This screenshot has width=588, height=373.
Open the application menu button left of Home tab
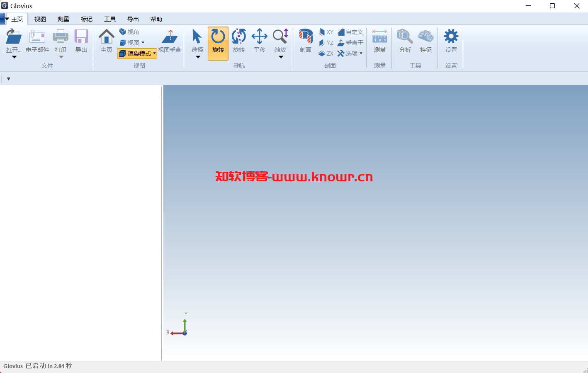tap(4, 19)
